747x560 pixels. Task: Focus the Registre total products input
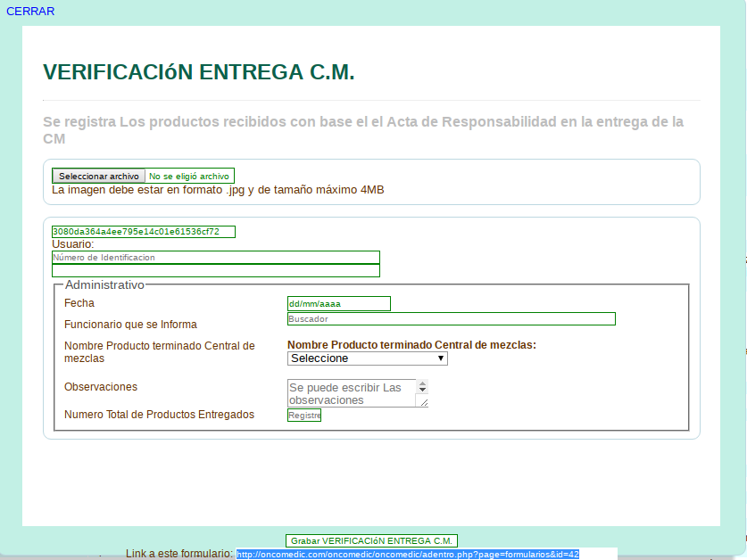[x=303, y=416]
